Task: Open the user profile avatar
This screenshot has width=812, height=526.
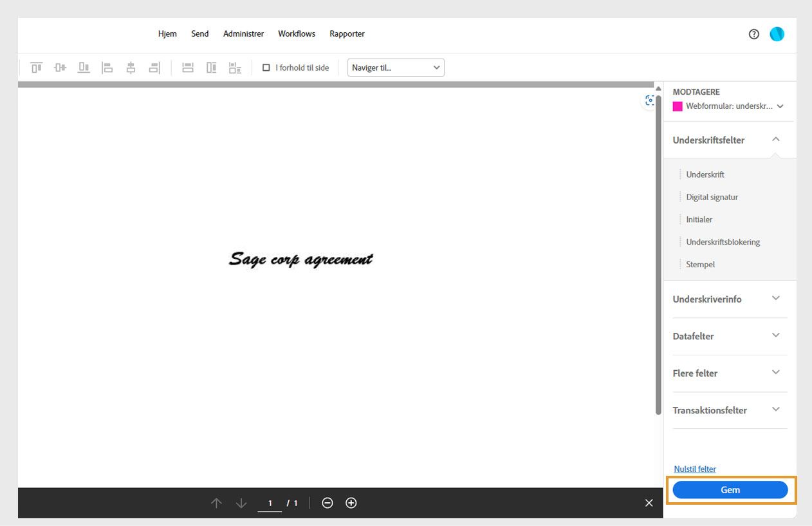Action: (x=777, y=34)
